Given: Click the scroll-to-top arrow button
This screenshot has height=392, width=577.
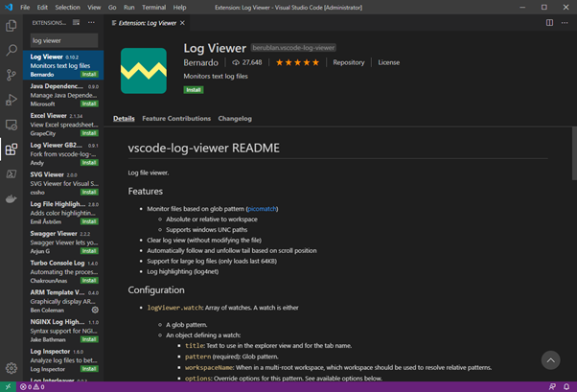Looking at the screenshot, I should tap(550, 360).
